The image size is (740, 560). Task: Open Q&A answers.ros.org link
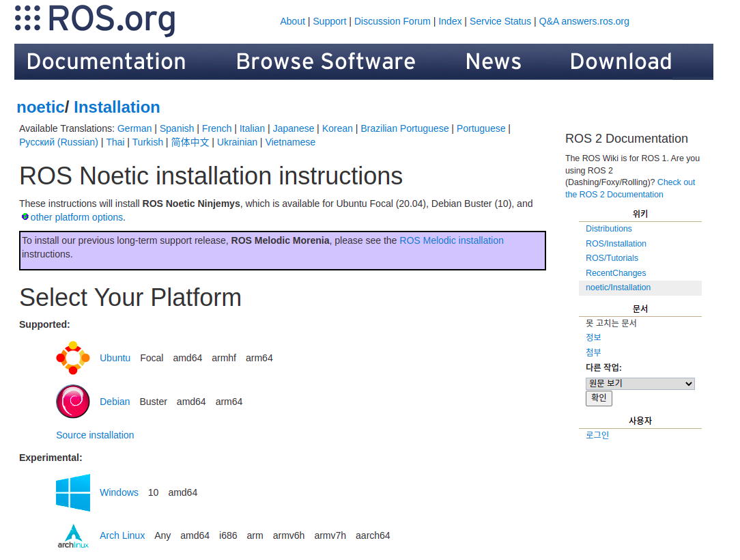click(584, 21)
